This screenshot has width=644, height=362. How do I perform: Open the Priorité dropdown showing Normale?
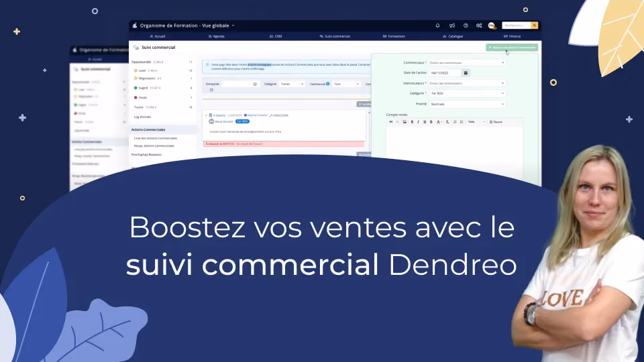(467, 105)
